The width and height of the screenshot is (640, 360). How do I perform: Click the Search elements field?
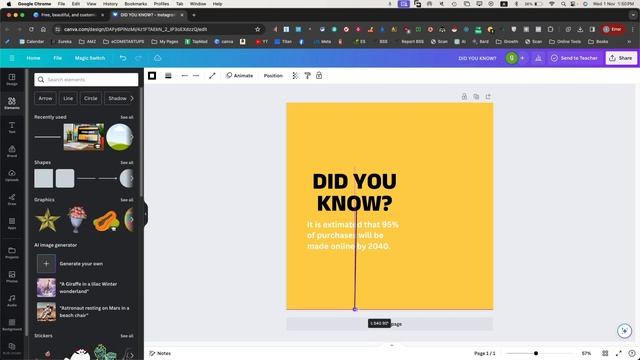86,80
